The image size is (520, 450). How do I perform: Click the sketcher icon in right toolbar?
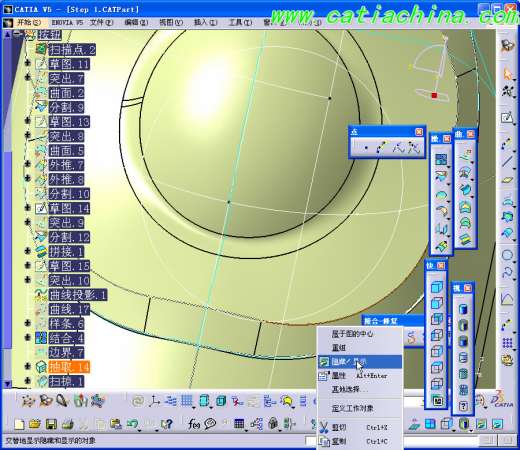(507, 117)
